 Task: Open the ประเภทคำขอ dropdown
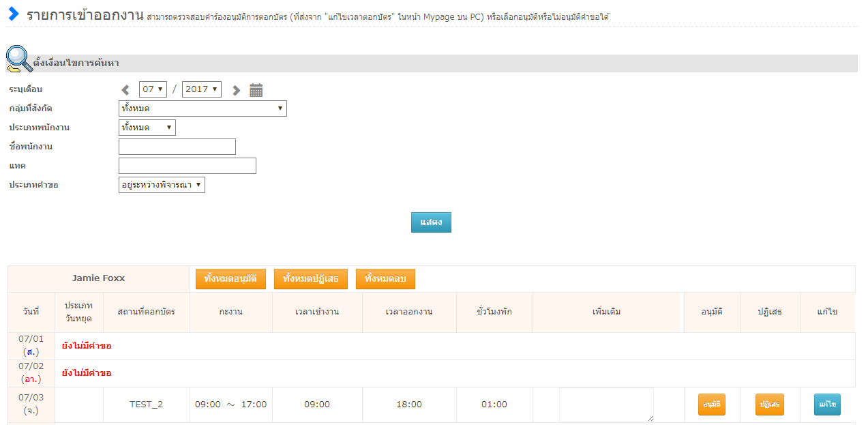[162, 185]
